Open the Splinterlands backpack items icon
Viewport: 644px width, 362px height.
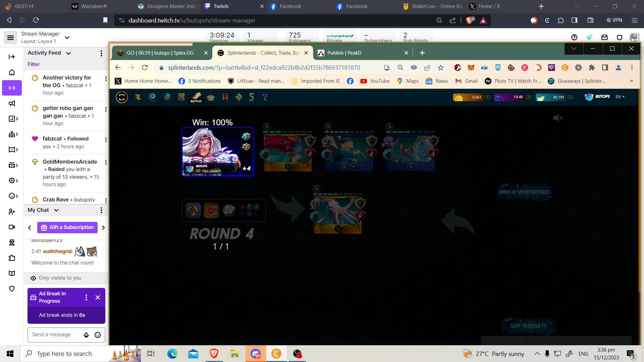(181, 97)
